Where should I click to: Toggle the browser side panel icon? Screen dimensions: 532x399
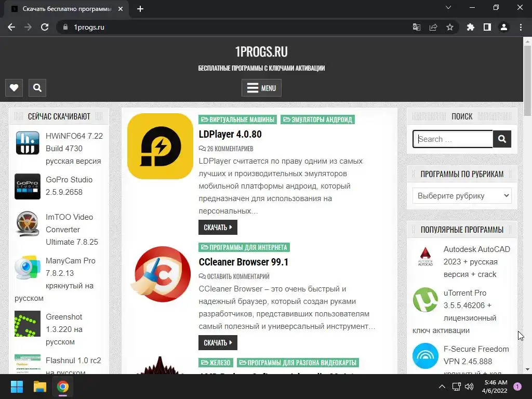tap(487, 27)
